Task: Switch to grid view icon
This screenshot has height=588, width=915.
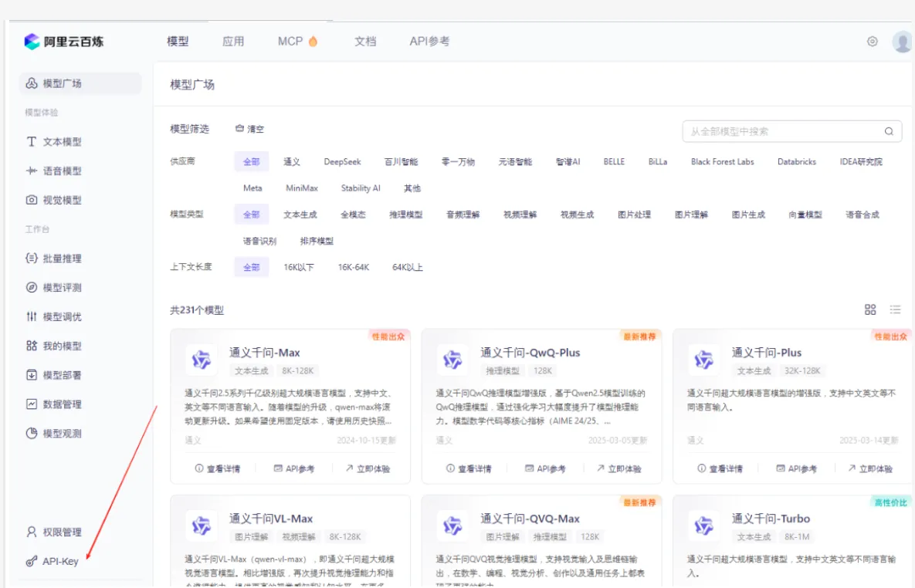Action: [870, 309]
